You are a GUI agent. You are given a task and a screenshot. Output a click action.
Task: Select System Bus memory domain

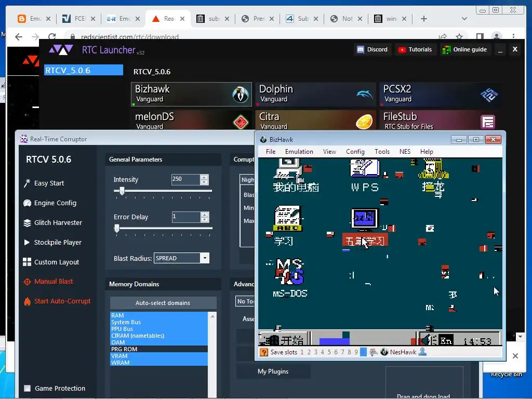[x=159, y=322]
